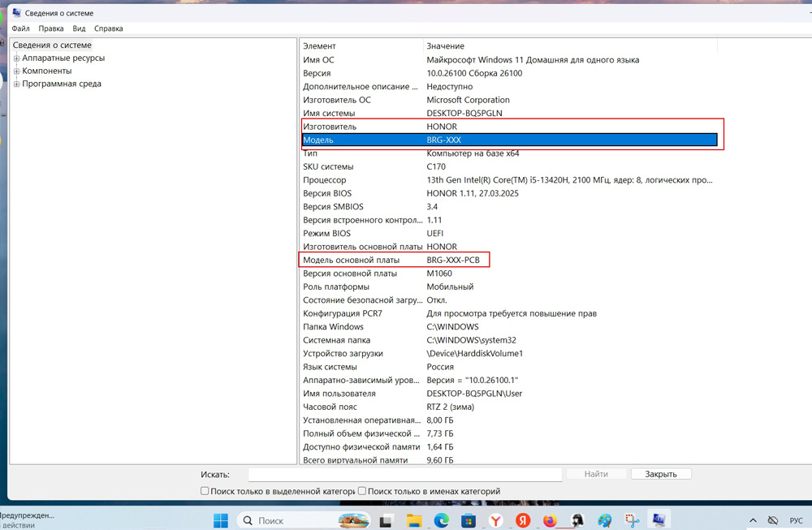Open the Файл menu
The height and width of the screenshot is (530, 812).
[21, 28]
